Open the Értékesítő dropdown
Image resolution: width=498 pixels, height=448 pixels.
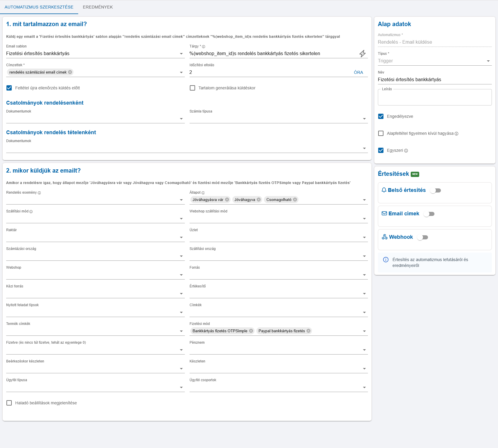pyautogui.click(x=279, y=294)
